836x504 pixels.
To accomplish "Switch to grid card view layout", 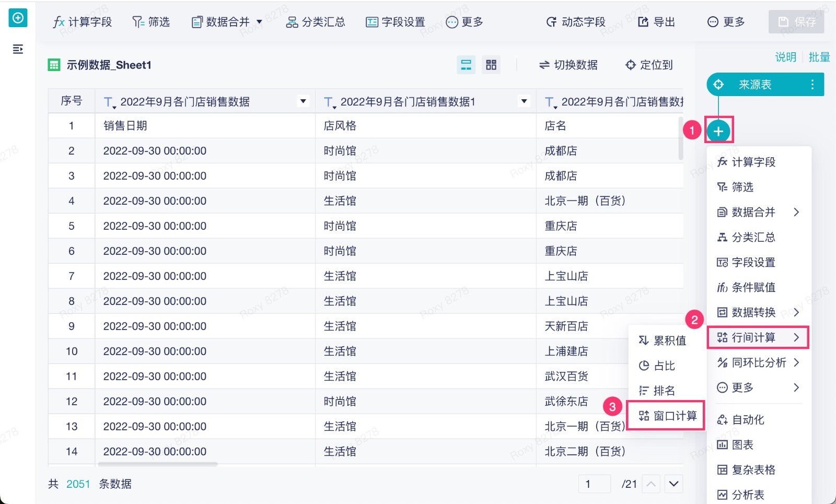I will (491, 65).
